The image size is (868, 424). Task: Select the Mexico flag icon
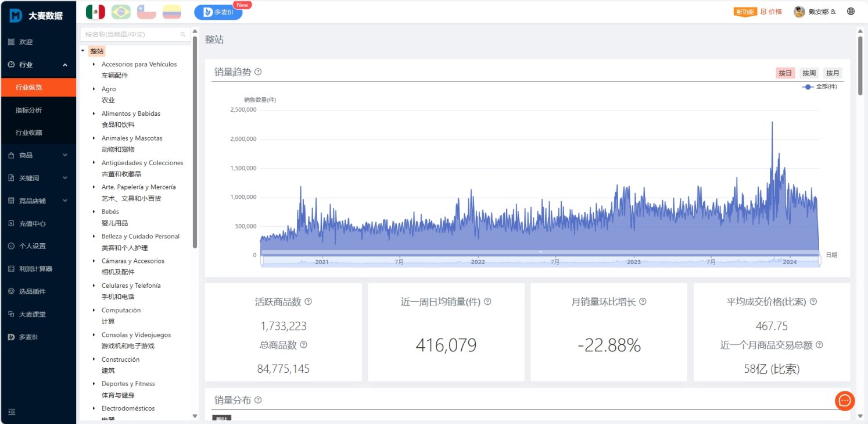coord(95,12)
